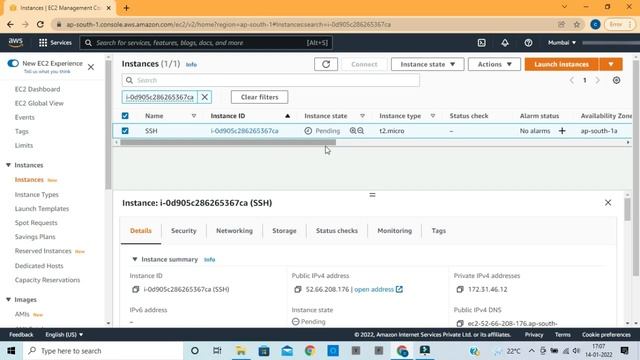Click the Windows taskbar search box

[x=103, y=351]
